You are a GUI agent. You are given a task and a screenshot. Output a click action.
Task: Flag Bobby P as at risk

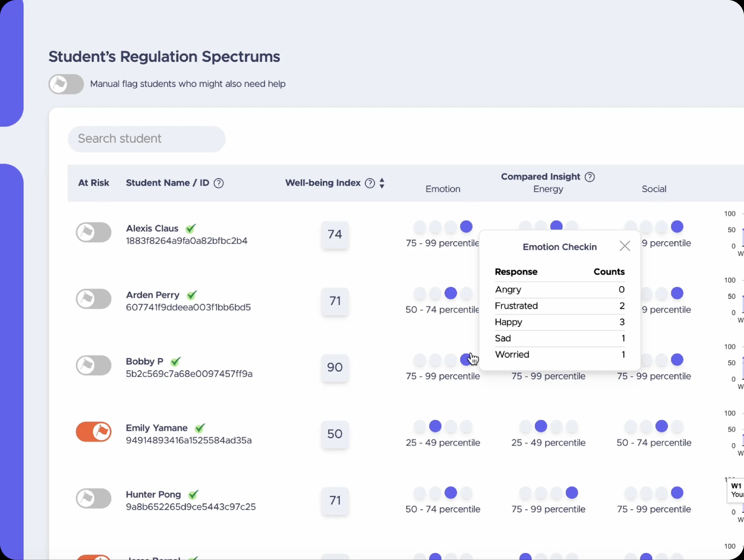(x=94, y=365)
